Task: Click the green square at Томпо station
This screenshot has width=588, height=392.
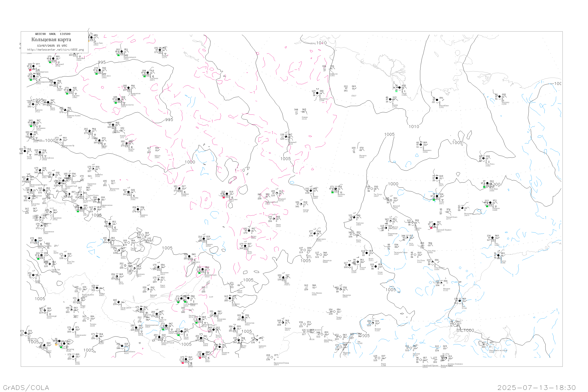Action: pyautogui.click(x=434, y=200)
